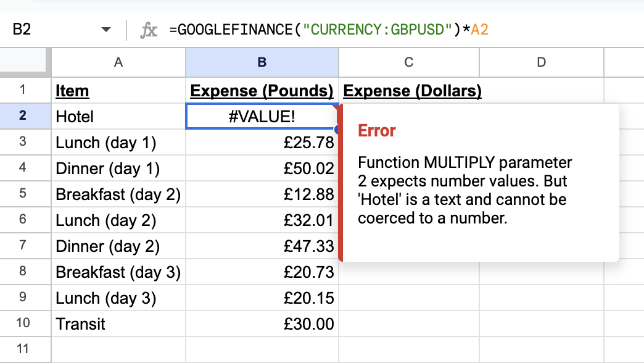Select column A header
This screenshot has height=363, width=644.
(x=118, y=62)
